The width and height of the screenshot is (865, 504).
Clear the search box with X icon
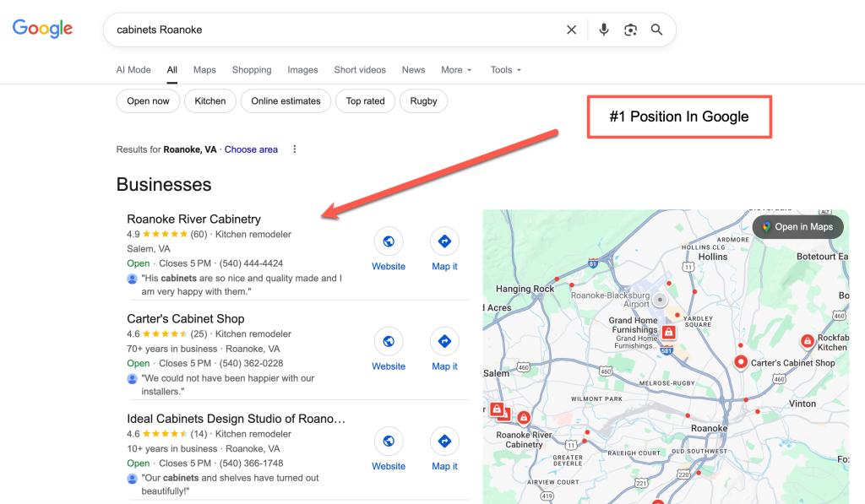click(572, 30)
